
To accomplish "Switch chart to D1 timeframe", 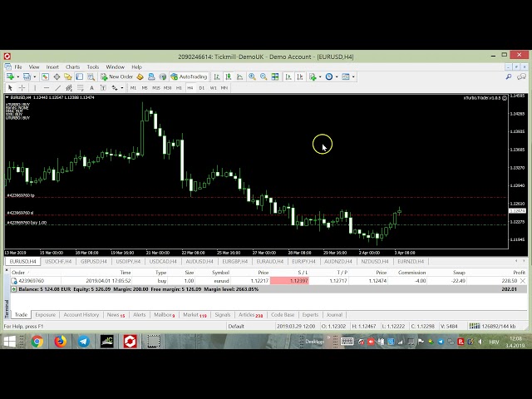I will 201,87.
